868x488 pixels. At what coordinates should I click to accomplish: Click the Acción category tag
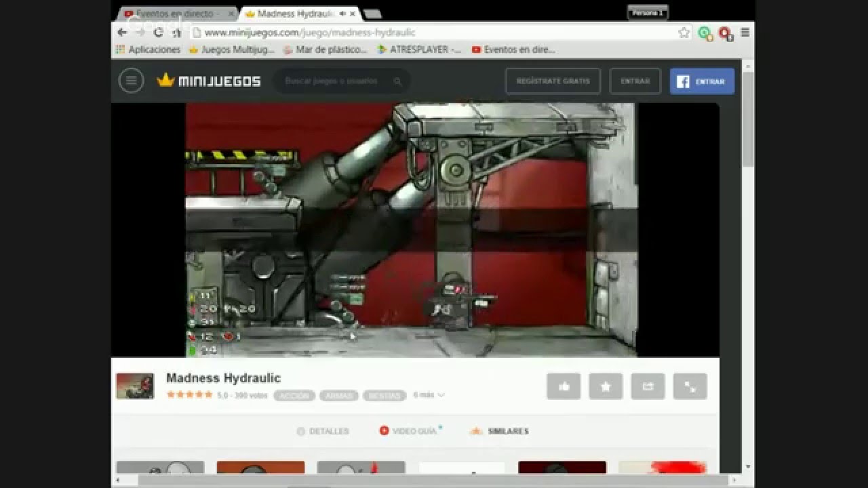[294, 396]
